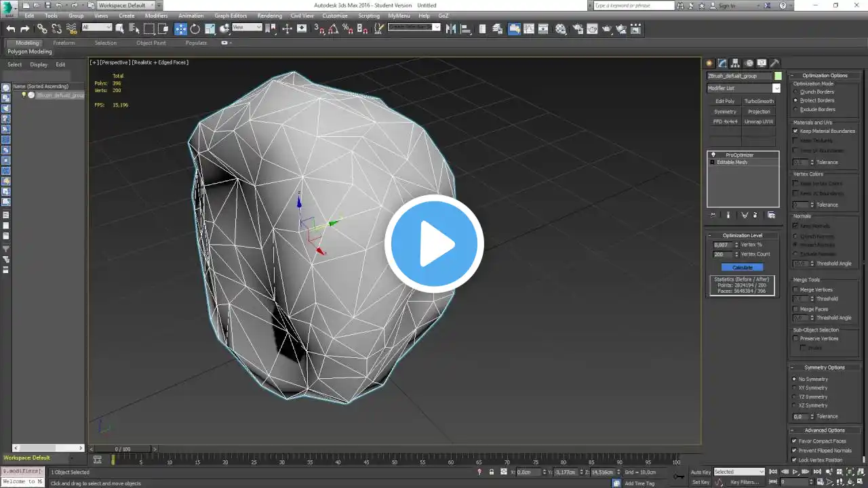Click the Align tool icon

[x=465, y=28]
